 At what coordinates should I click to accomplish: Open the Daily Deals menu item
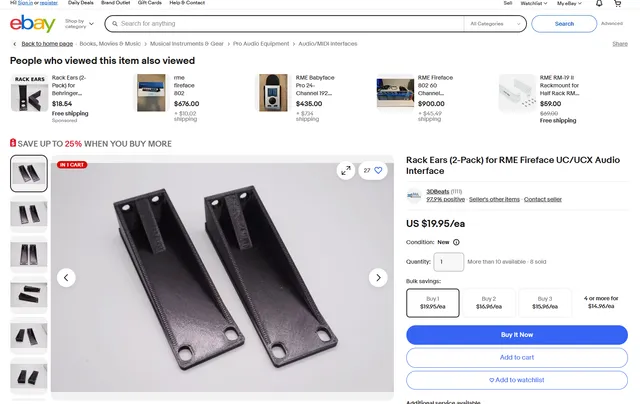tap(81, 3)
